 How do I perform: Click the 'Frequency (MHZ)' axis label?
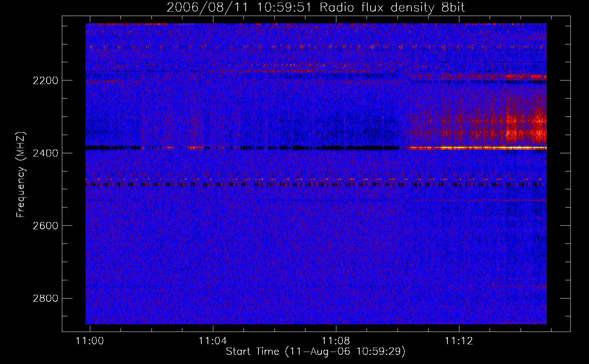pos(21,175)
